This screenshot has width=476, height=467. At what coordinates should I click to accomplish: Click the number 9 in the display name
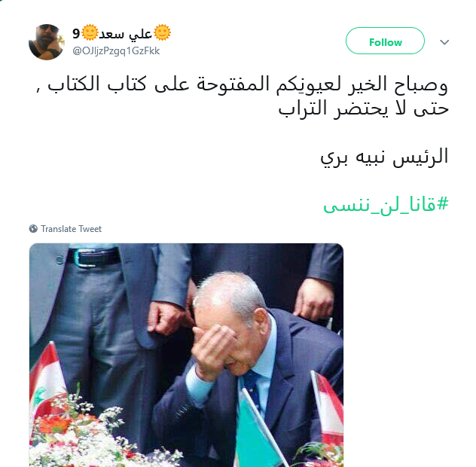(x=76, y=34)
